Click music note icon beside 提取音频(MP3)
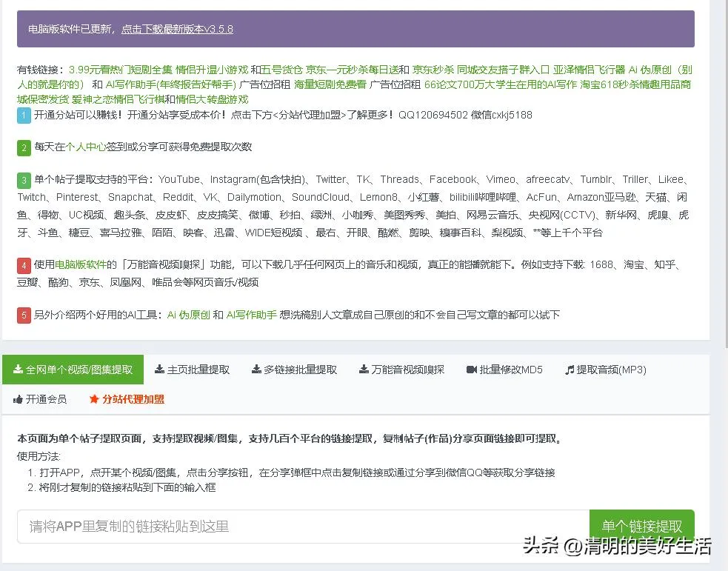 (x=570, y=370)
